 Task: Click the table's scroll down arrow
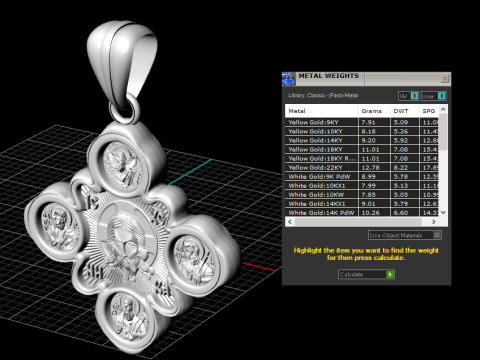(443, 212)
